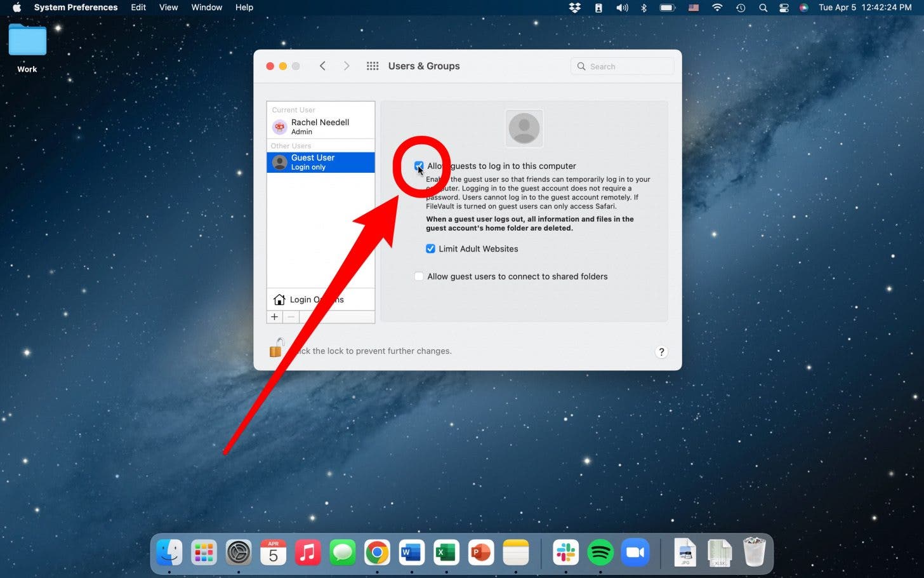Click the forward navigation chevron
This screenshot has height=578, width=924.
click(346, 65)
